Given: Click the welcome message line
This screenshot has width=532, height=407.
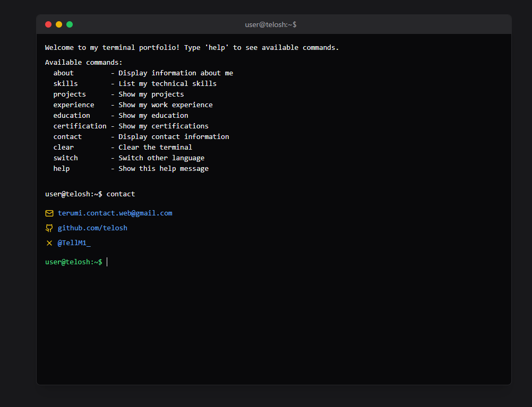Looking at the screenshot, I should pyautogui.click(x=192, y=48).
